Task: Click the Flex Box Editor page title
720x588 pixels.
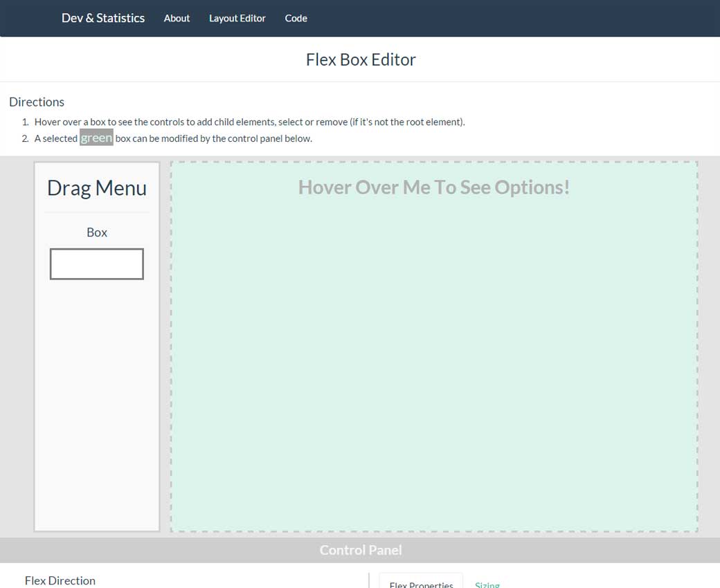Action: [361, 59]
